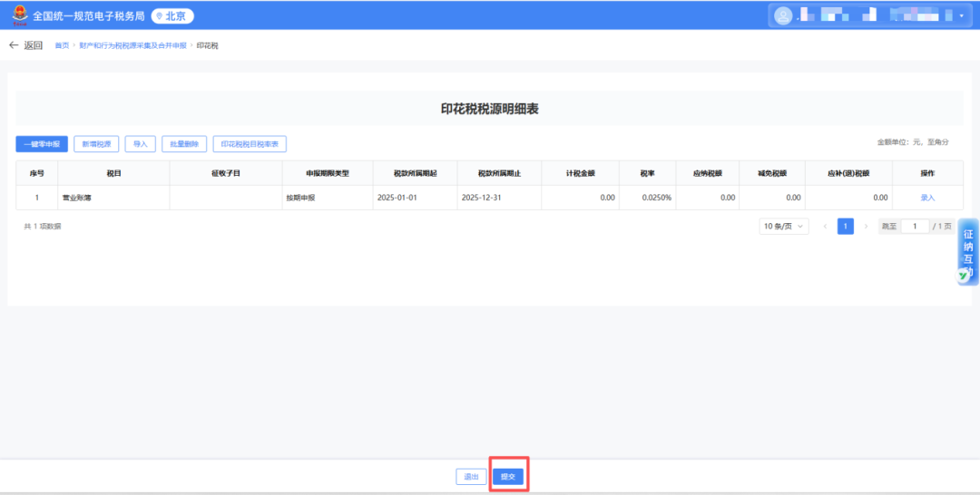The width and height of the screenshot is (980, 495).
Task: Submit the form with 提交 button
Action: click(x=508, y=476)
